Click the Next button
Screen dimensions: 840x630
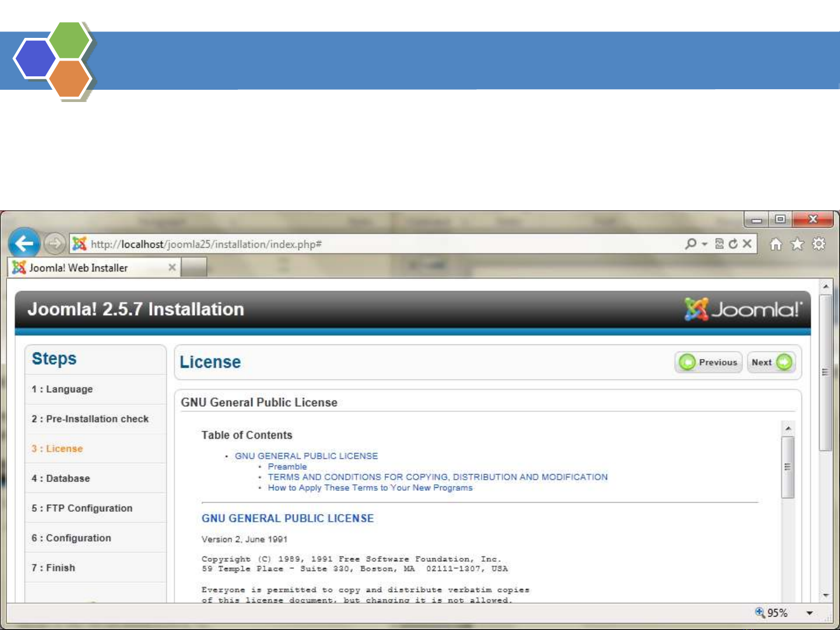pyautogui.click(x=772, y=362)
